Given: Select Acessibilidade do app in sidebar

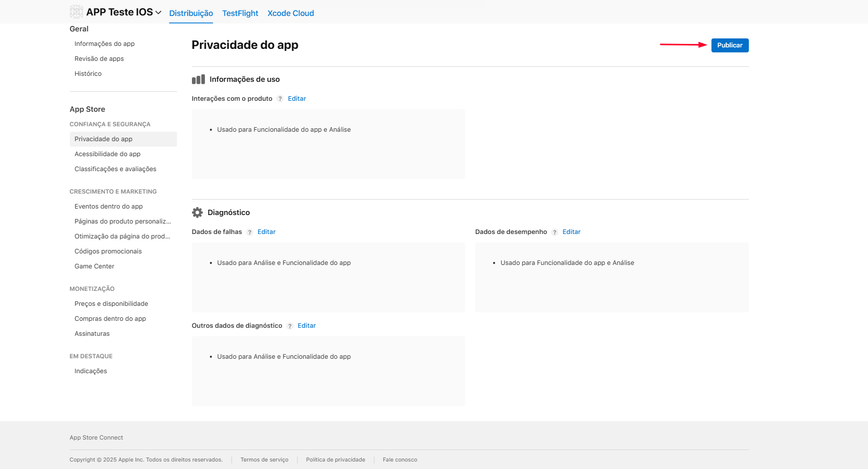Looking at the screenshot, I should 108,154.
